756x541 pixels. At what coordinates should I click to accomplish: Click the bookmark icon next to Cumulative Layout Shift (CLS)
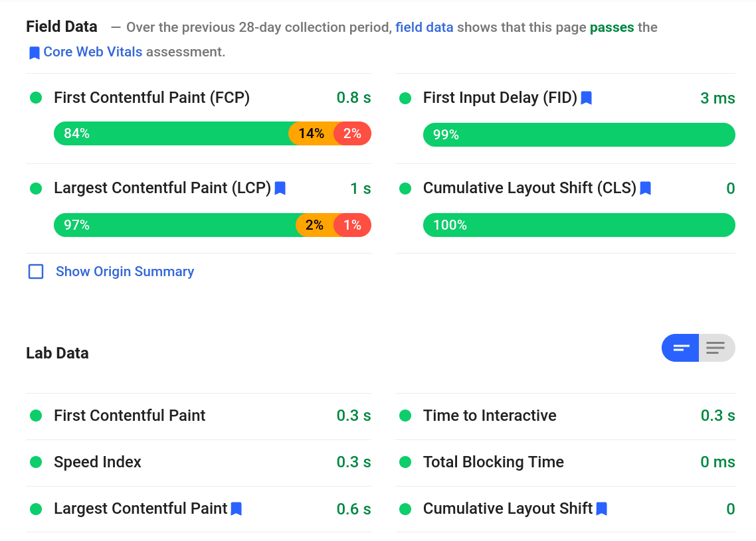click(x=645, y=188)
